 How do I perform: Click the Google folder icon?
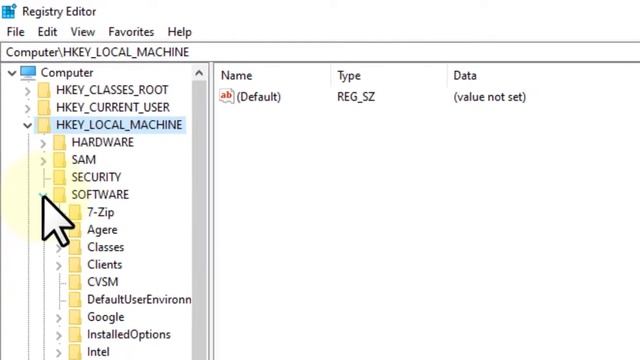(x=75, y=317)
